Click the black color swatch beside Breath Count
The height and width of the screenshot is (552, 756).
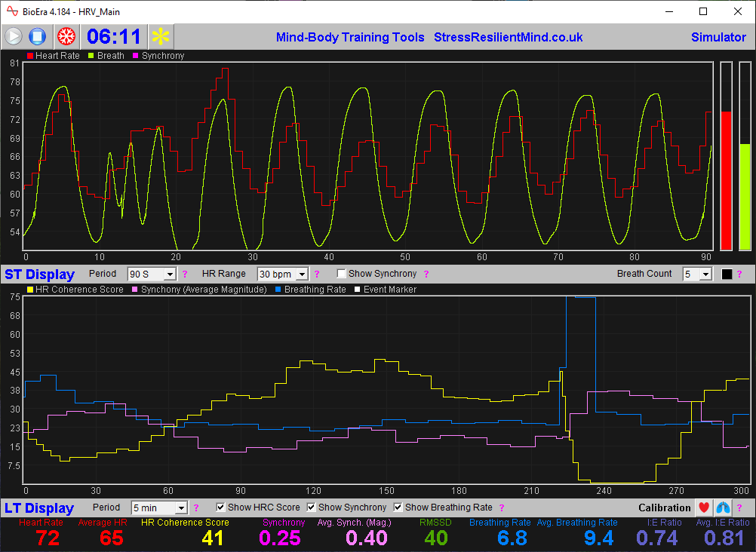point(727,274)
